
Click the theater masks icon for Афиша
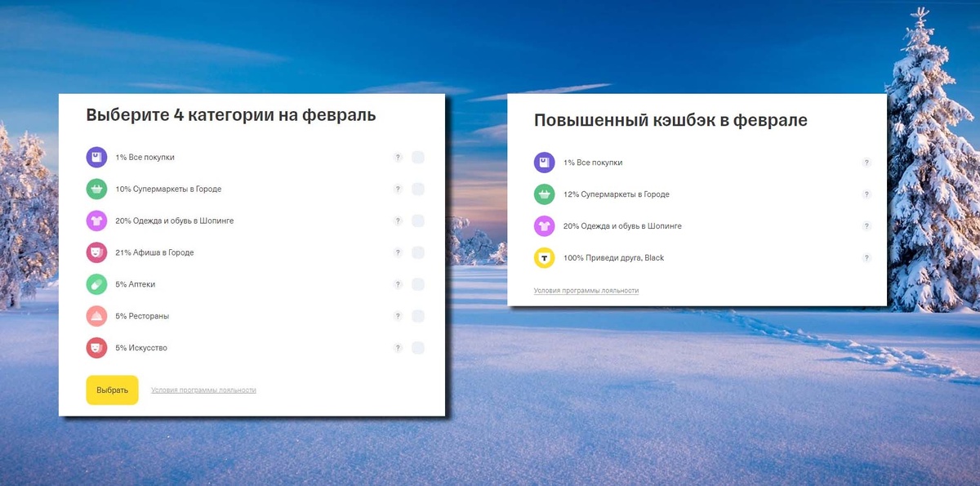coord(96,252)
